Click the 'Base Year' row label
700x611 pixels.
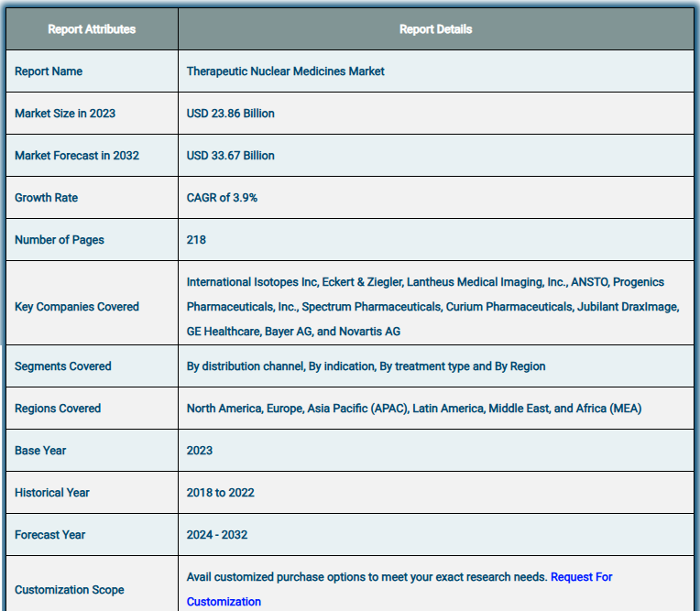click(x=40, y=451)
